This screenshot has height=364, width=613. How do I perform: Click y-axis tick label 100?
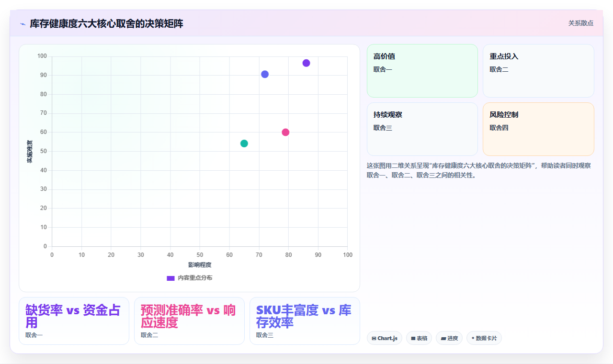pyautogui.click(x=42, y=56)
